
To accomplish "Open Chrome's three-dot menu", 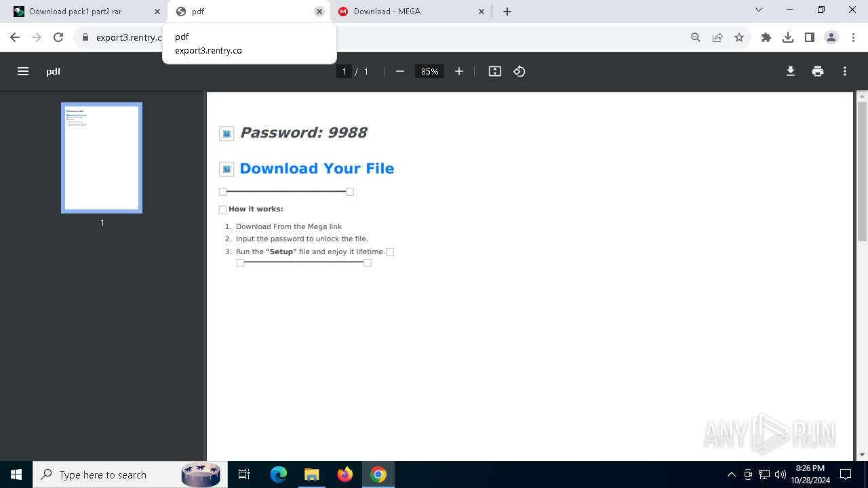I will pos(853,37).
